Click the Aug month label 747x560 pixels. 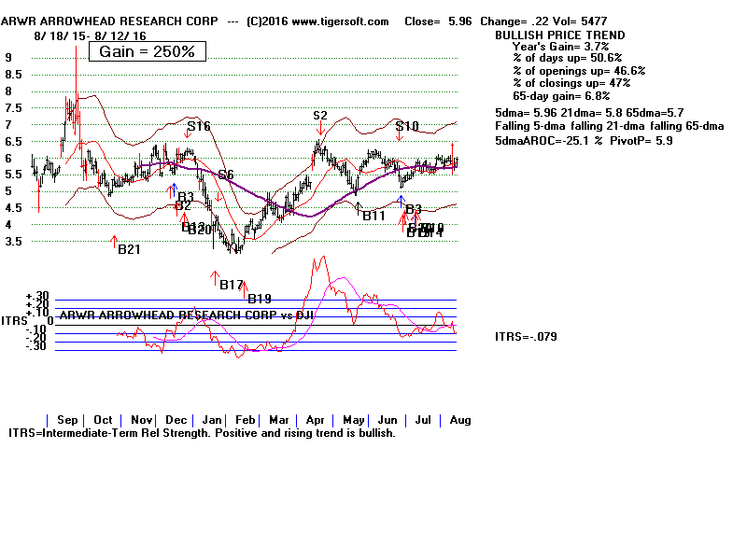[459, 420]
